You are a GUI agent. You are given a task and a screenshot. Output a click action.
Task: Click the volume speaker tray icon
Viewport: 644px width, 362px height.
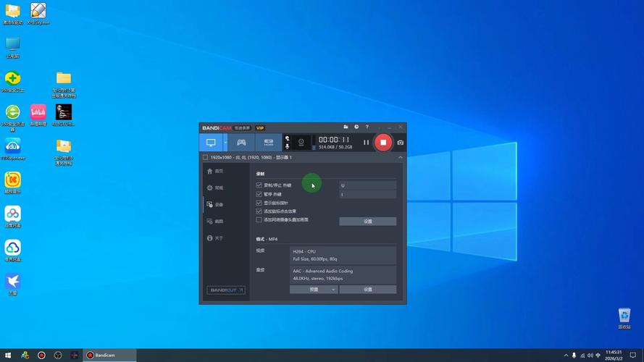point(590,355)
